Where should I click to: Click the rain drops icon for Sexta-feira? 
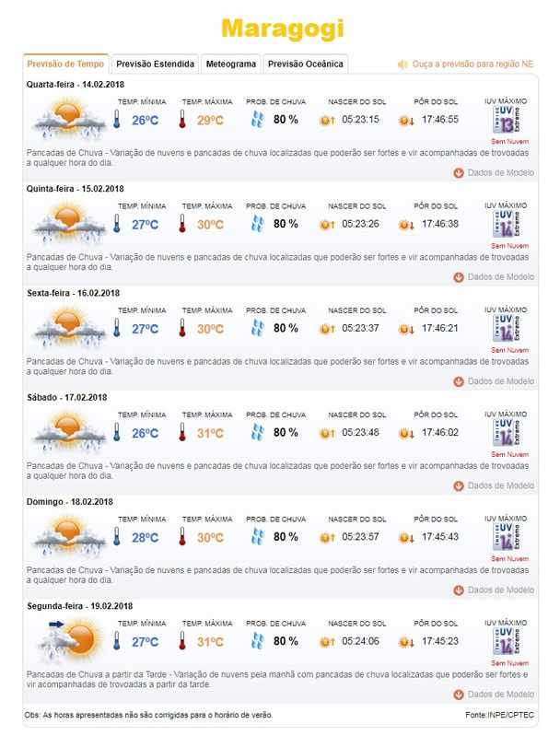[x=258, y=328]
